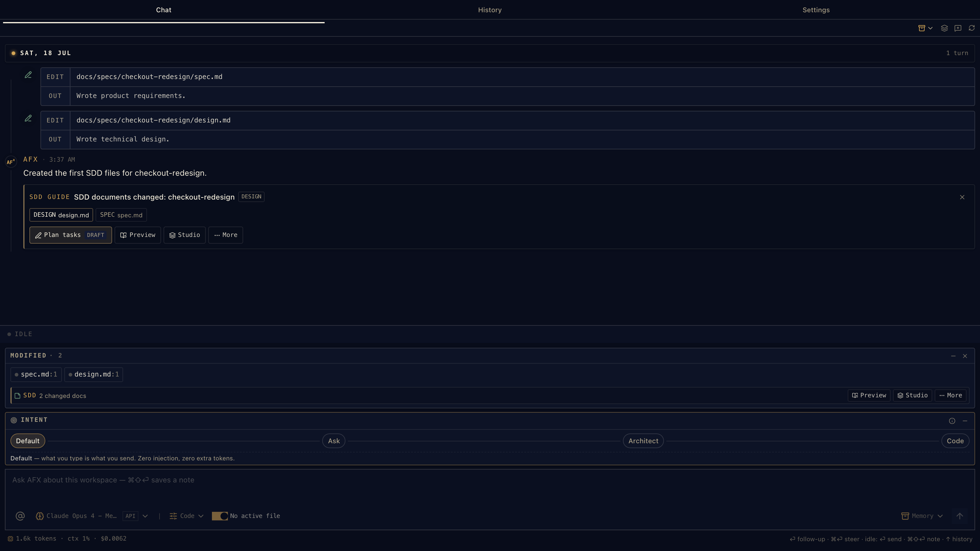Select the SPEC spec.md chip
The height and width of the screenshot is (551, 980).
[121, 215]
